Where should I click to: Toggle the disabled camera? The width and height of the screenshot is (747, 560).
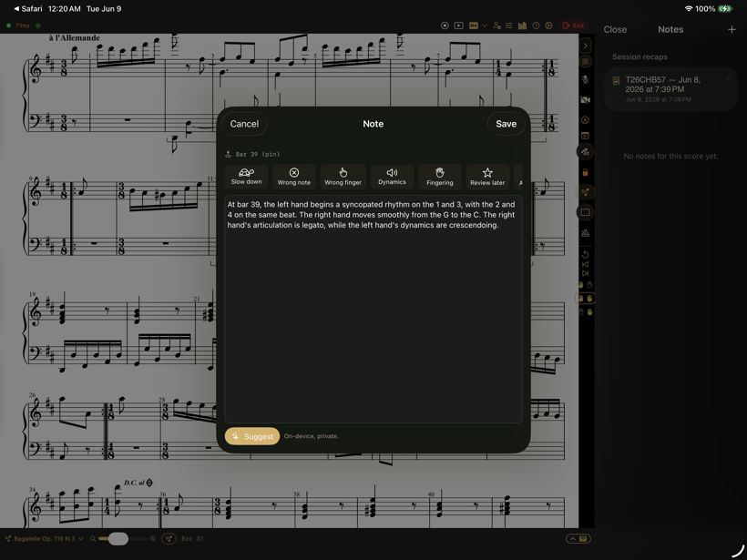(586, 99)
